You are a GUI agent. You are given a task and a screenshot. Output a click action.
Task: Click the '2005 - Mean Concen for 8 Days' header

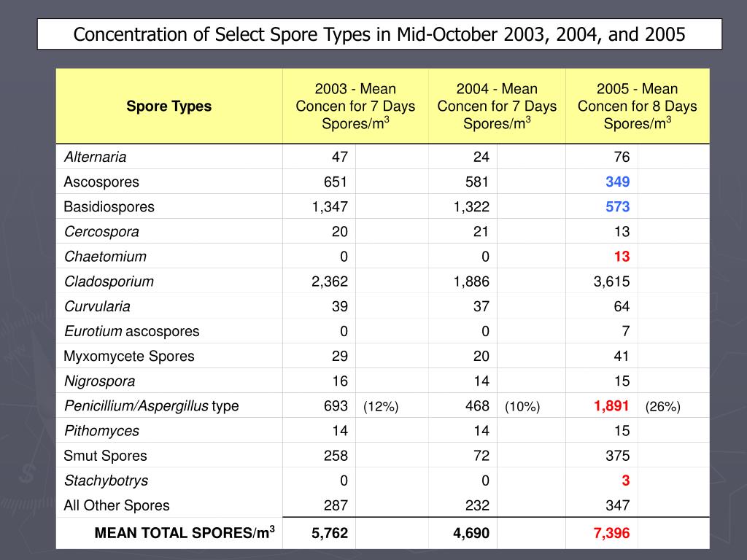pyautogui.click(x=638, y=106)
